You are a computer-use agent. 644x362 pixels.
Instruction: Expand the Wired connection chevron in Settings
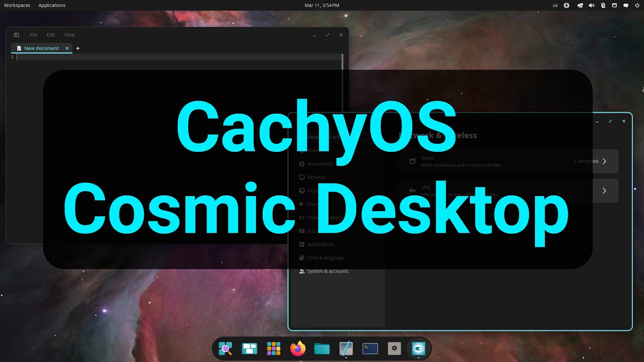[604, 161]
